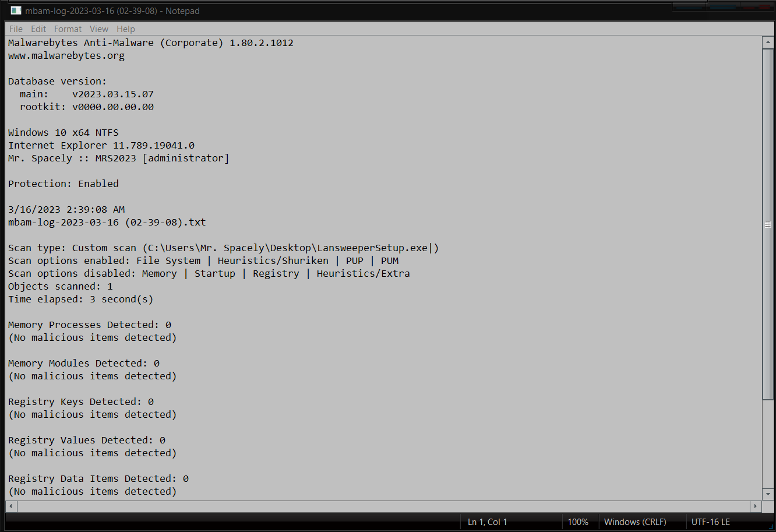Click the www.malwarebytes.org line
Screen dimensions: 776x532
66,56
